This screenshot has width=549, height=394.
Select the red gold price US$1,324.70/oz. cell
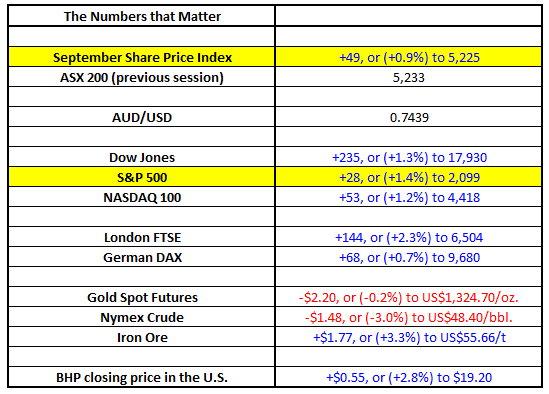[x=409, y=297]
